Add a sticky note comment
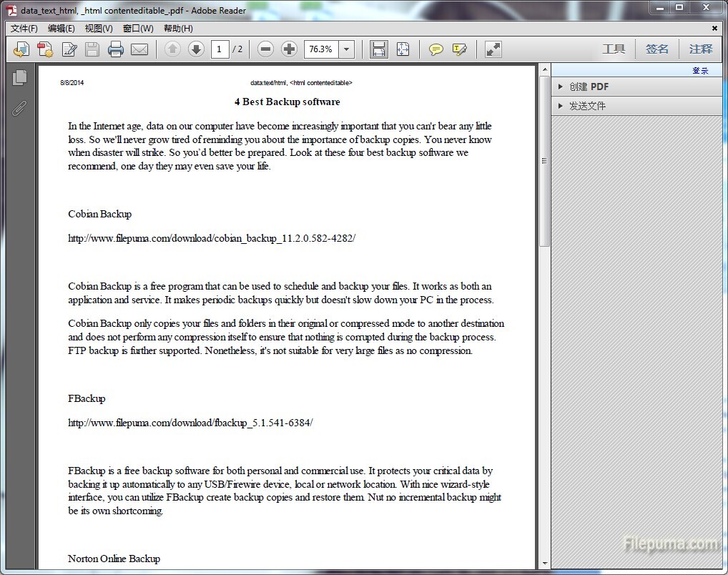Viewport: 728px width, 575px height. pyautogui.click(x=436, y=49)
